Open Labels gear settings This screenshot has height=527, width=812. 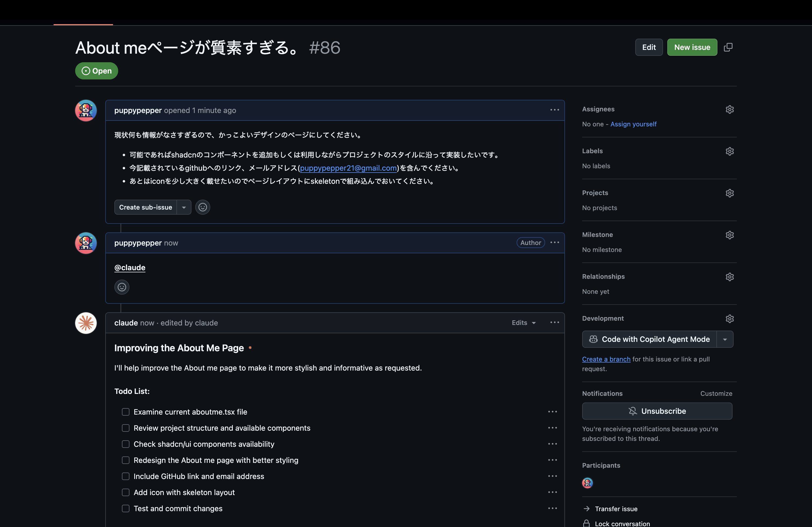tap(730, 151)
